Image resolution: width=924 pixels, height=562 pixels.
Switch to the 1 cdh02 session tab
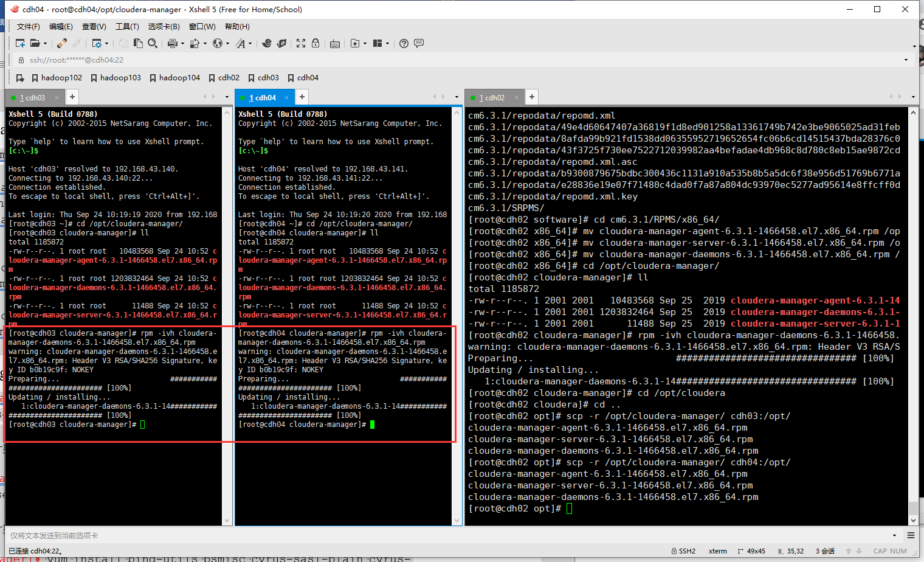click(x=492, y=97)
